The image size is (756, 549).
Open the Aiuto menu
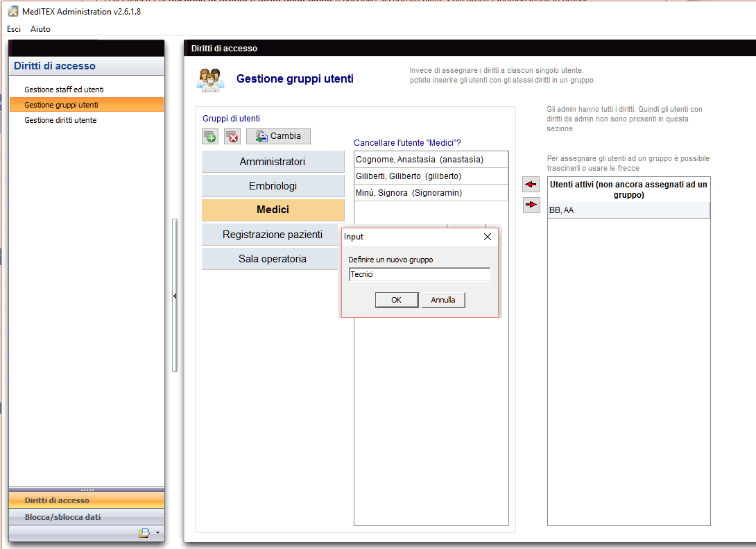40,29
